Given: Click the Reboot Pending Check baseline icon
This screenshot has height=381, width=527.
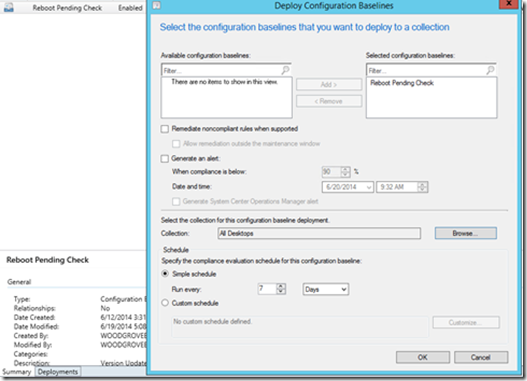Looking at the screenshot, I should point(9,7).
